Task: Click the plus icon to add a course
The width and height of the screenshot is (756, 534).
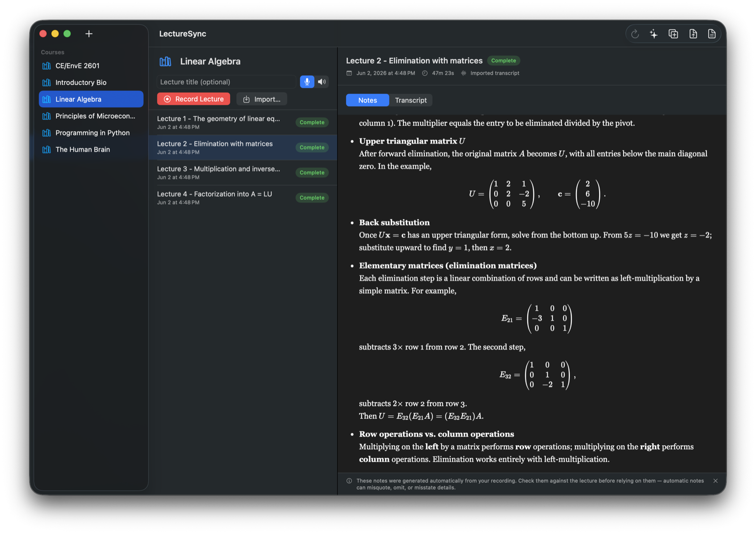Action: 89,34
